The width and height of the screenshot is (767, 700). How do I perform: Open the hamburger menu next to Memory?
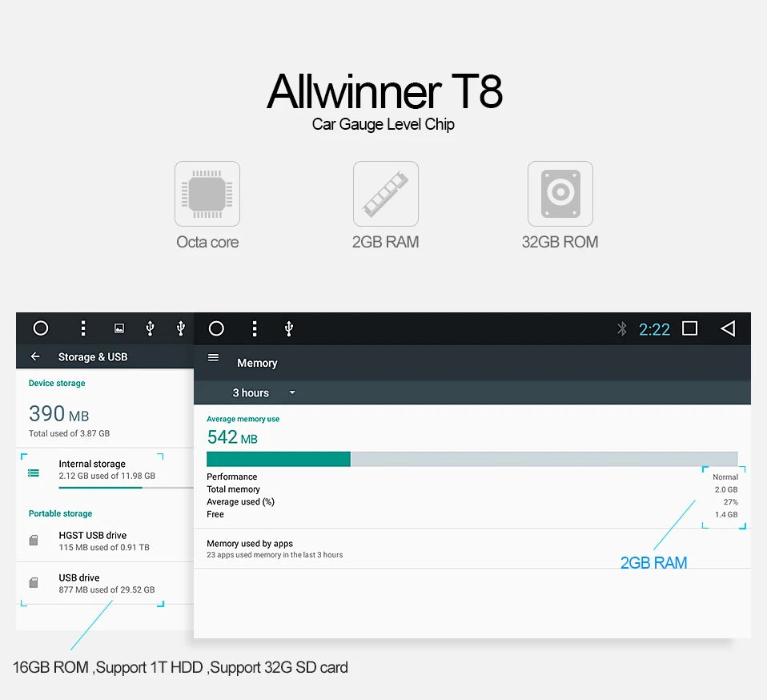click(x=213, y=357)
